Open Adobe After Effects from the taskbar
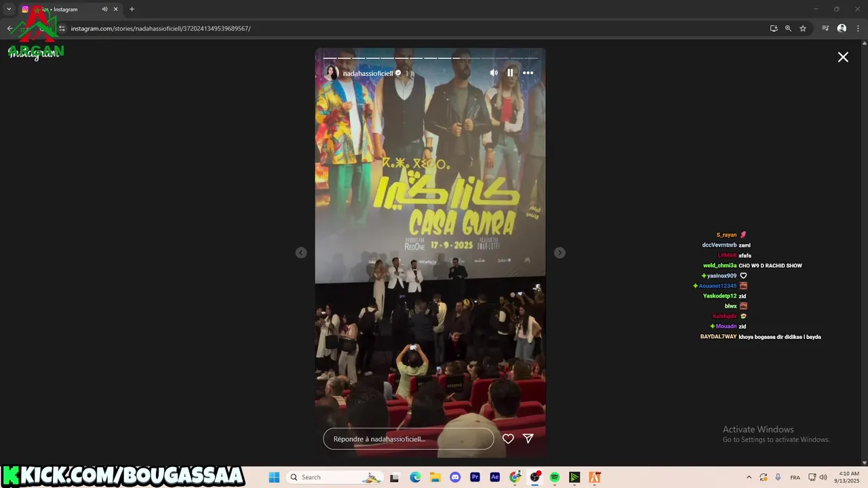Viewport: 868px width, 488px height. [495, 477]
